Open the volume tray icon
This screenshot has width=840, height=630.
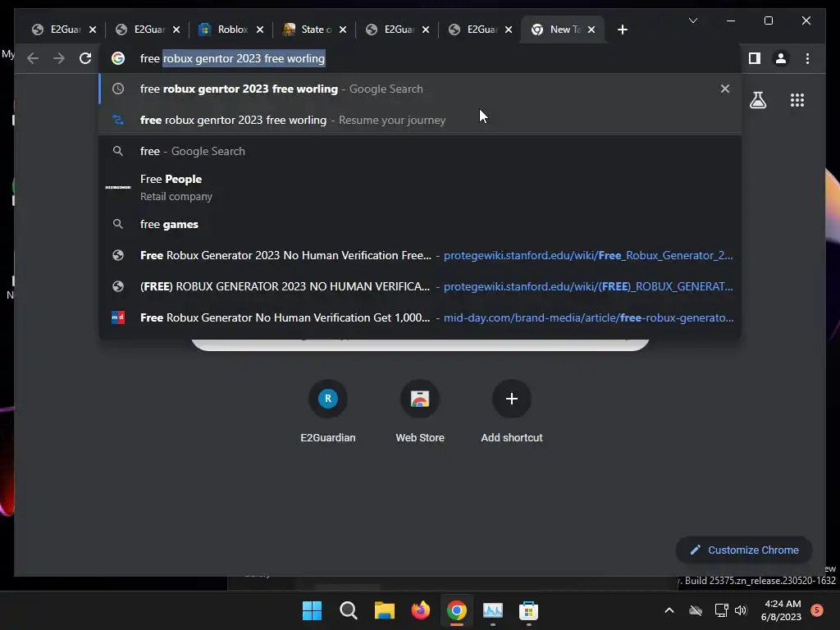coord(741,610)
